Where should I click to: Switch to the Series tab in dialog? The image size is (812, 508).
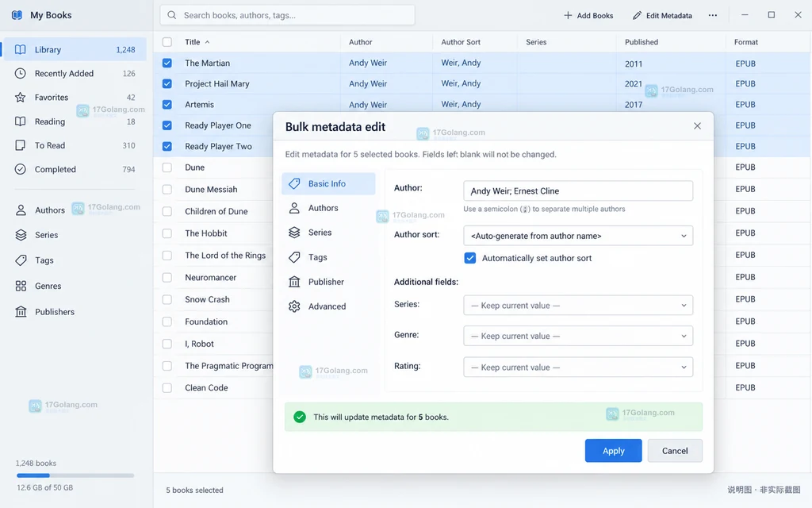click(x=328, y=233)
